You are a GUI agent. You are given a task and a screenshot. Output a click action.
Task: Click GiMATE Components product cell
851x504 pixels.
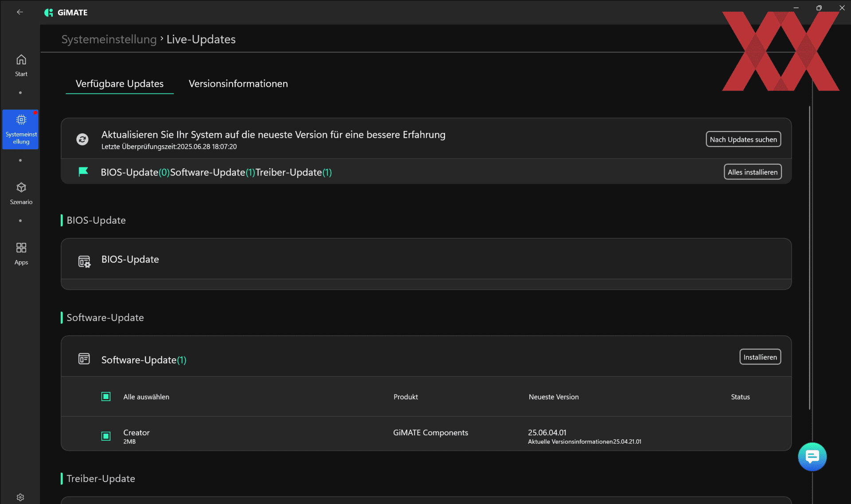pos(430,433)
